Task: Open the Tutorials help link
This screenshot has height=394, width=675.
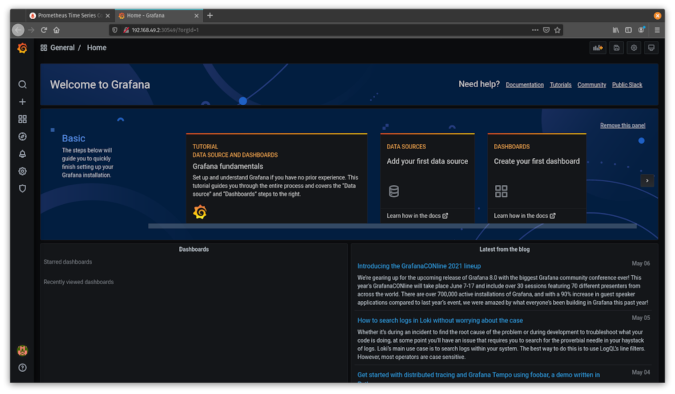Action: 560,85
